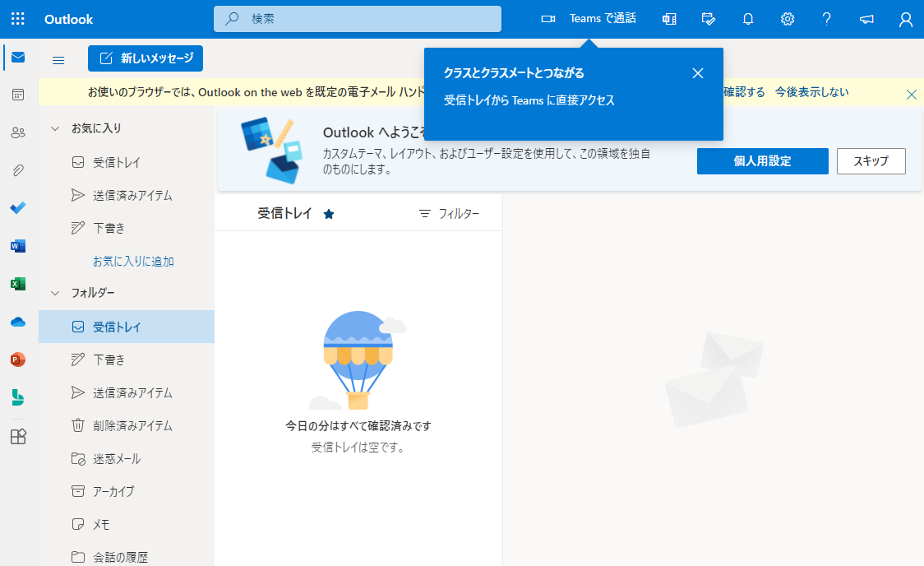Click the 新しいメッセージ new message button
Screen dimensions: 924x566
pyautogui.click(x=146, y=58)
